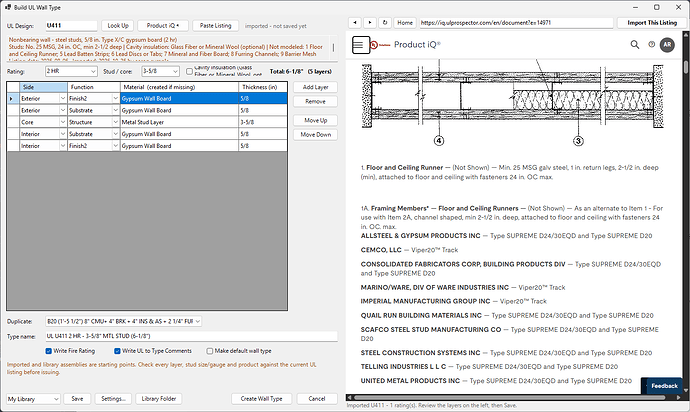Click the Look Up button
Viewport: 690px width, 412px height.
(118, 26)
